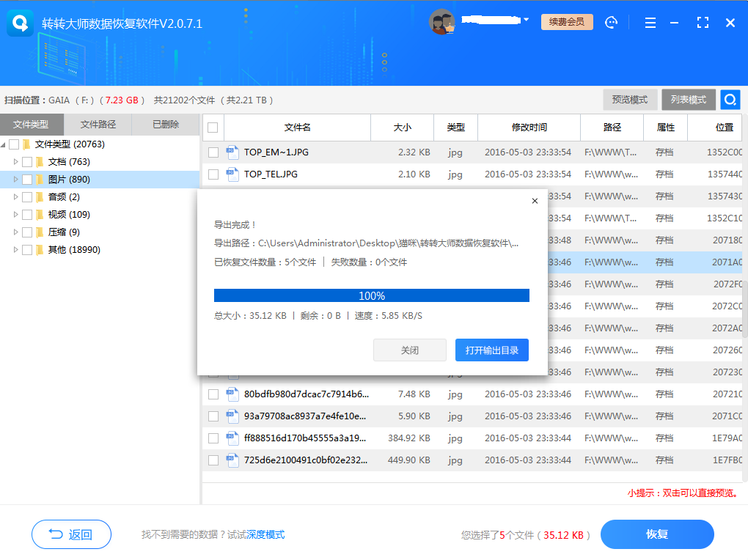Switch to the 文件类型 tab
This screenshot has width=748, height=560.
click(x=31, y=125)
